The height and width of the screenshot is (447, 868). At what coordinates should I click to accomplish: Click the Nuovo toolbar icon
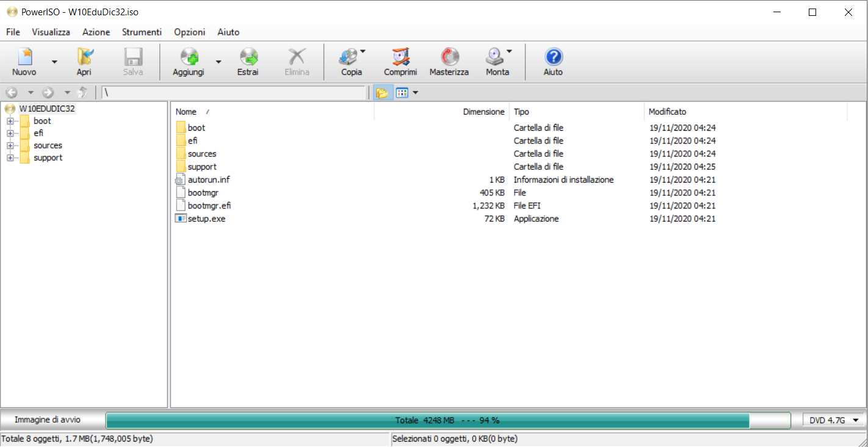tap(24, 57)
